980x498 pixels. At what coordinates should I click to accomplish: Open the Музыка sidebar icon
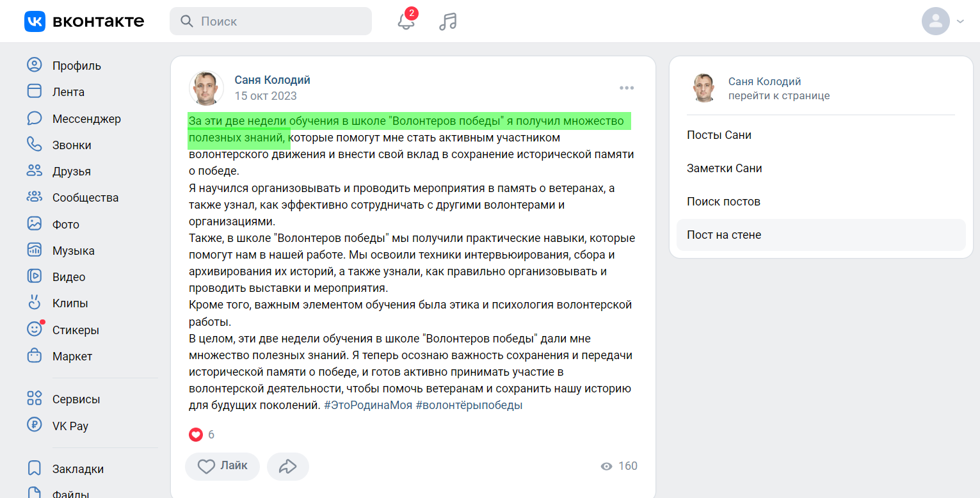tap(34, 250)
